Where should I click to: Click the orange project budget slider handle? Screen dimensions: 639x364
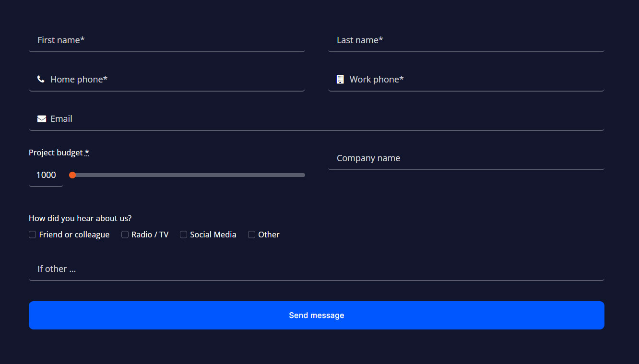pos(72,175)
